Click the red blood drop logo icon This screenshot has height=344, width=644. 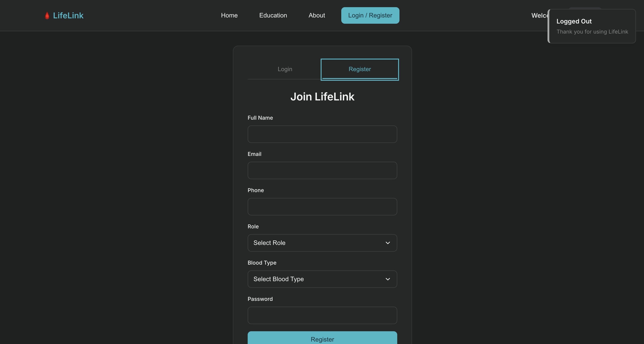point(47,15)
